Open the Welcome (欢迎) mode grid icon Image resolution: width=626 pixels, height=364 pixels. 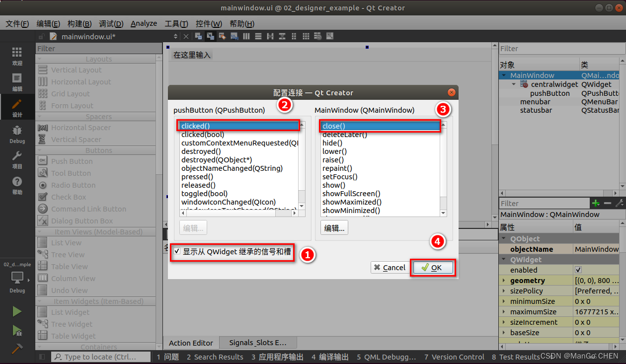click(17, 56)
